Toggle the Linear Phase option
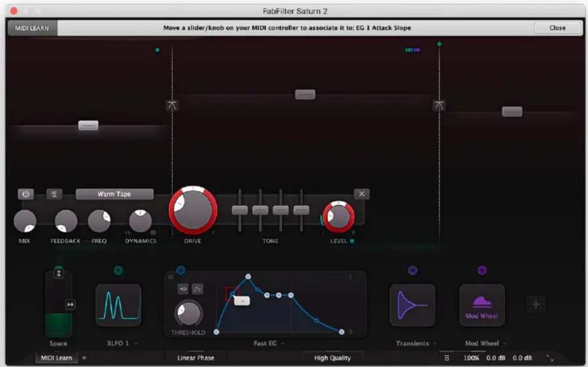Viewport: 588px width, 367px height. click(195, 358)
